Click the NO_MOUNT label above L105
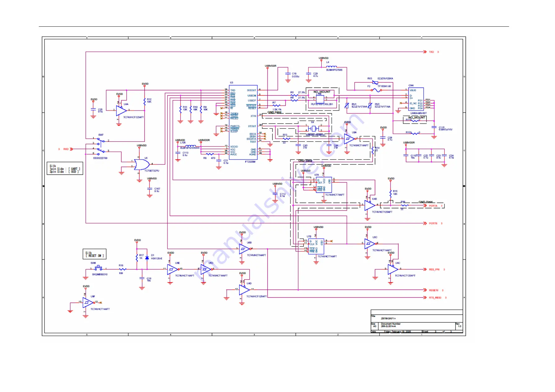 point(322,92)
